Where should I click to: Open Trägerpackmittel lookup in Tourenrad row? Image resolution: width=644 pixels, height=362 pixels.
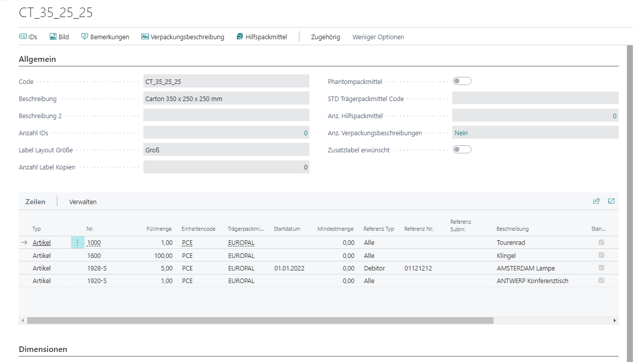coord(241,243)
